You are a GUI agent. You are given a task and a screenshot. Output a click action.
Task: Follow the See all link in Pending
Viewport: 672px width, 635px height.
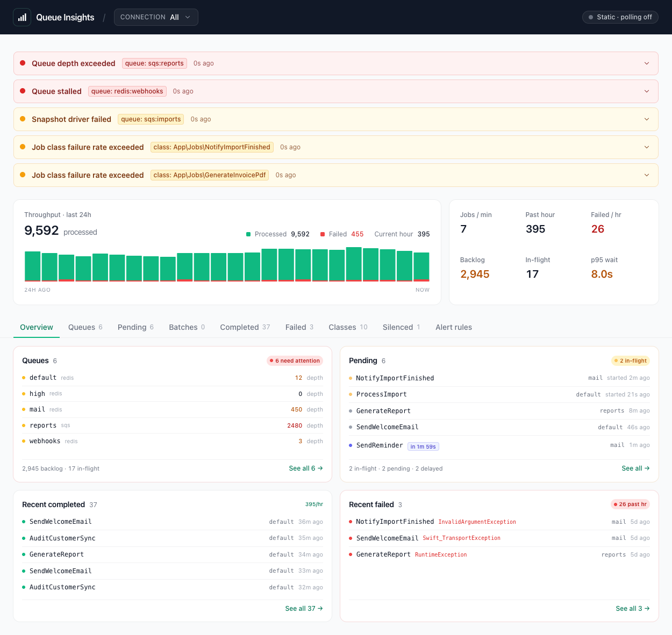point(635,468)
